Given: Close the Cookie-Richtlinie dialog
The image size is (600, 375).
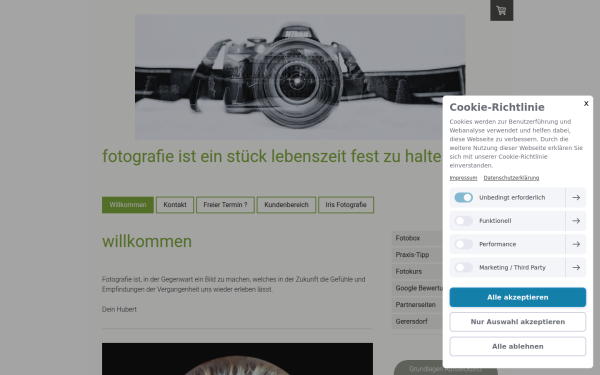Looking at the screenshot, I should 586,103.
